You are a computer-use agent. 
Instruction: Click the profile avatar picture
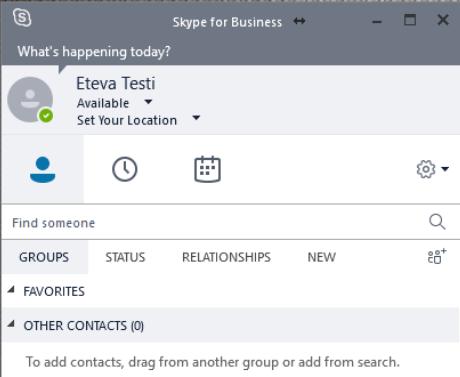click(x=30, y=100)
